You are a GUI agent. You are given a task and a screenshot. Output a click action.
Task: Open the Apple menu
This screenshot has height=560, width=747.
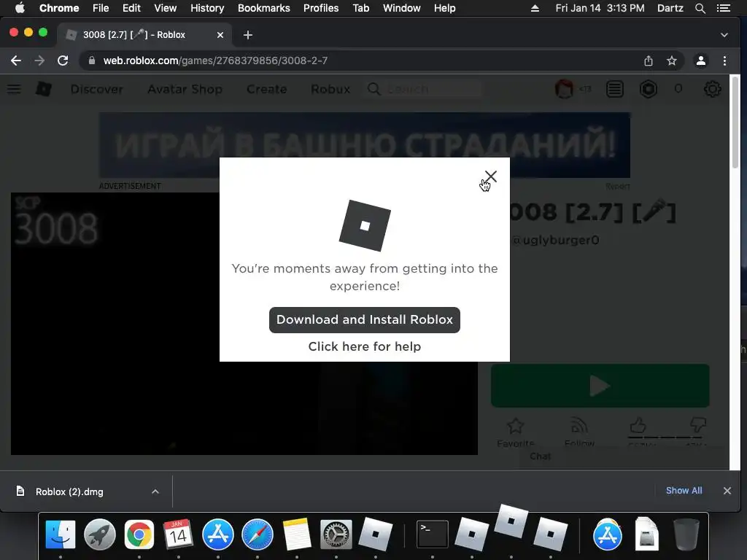click(20, 8)
